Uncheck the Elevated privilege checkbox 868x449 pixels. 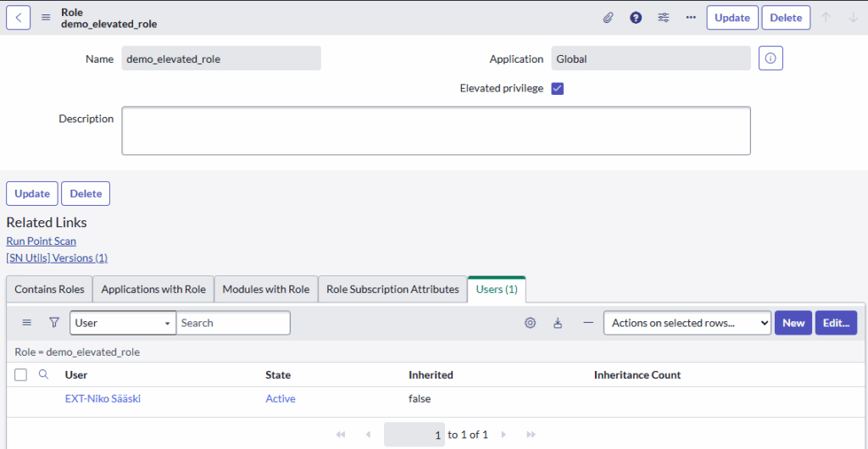pyautogui.click(x=558, y=88)
